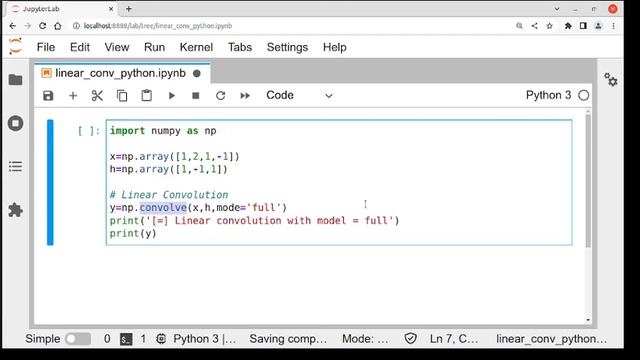
Task: Click the kernel chip icon in status bar
Action: (161, 338)
